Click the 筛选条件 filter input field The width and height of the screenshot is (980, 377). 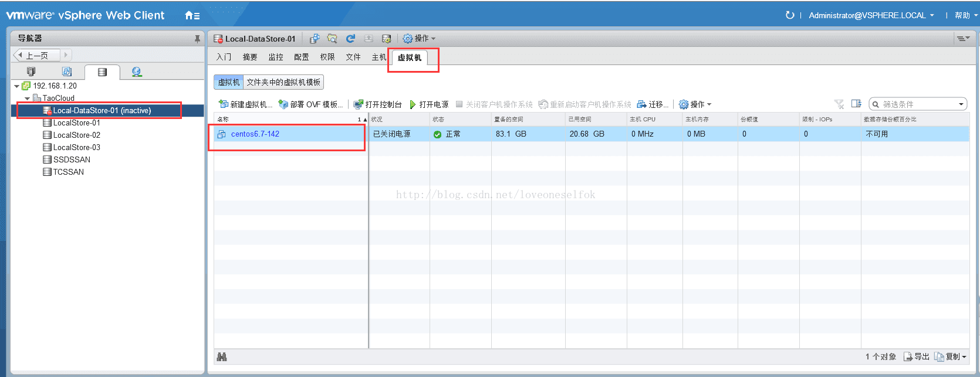pos(918,104)
